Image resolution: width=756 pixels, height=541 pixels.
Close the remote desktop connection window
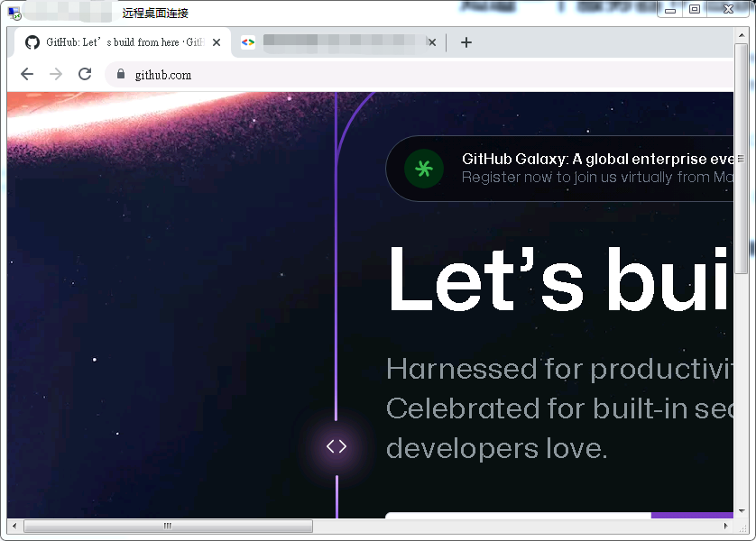pos(729,9)
